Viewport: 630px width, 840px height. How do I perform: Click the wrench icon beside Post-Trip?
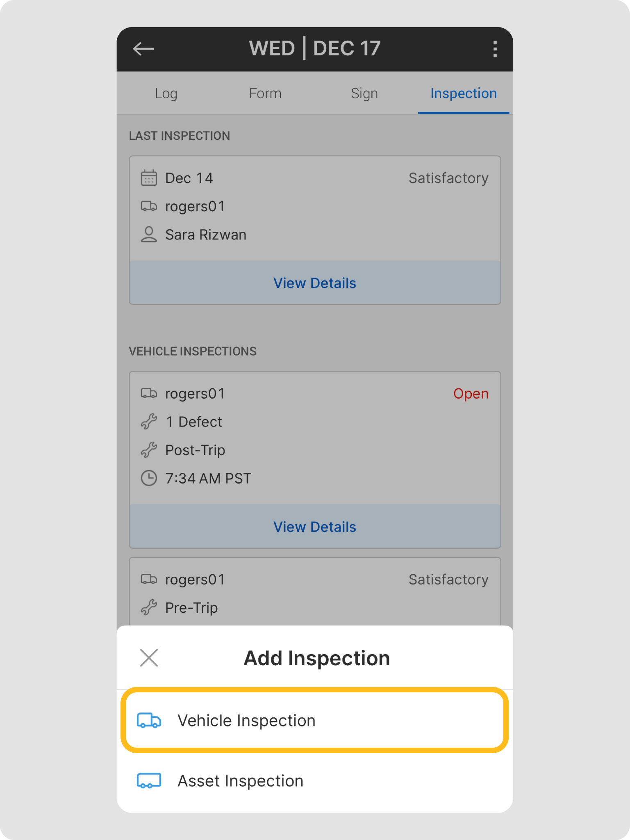149,450
